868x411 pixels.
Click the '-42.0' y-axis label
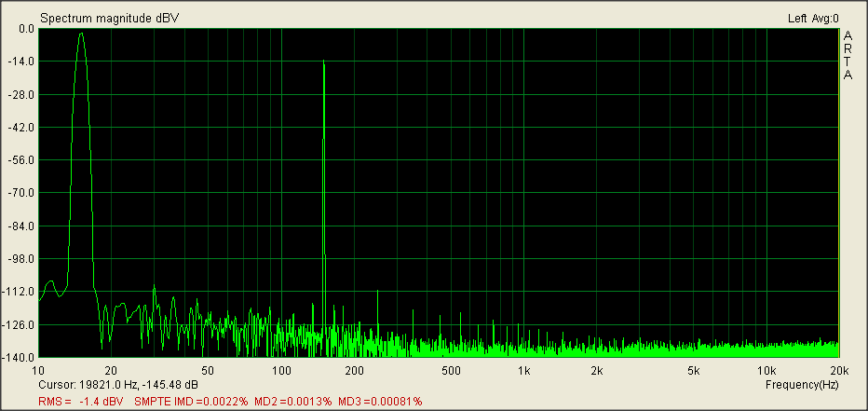tap(22, 128)
